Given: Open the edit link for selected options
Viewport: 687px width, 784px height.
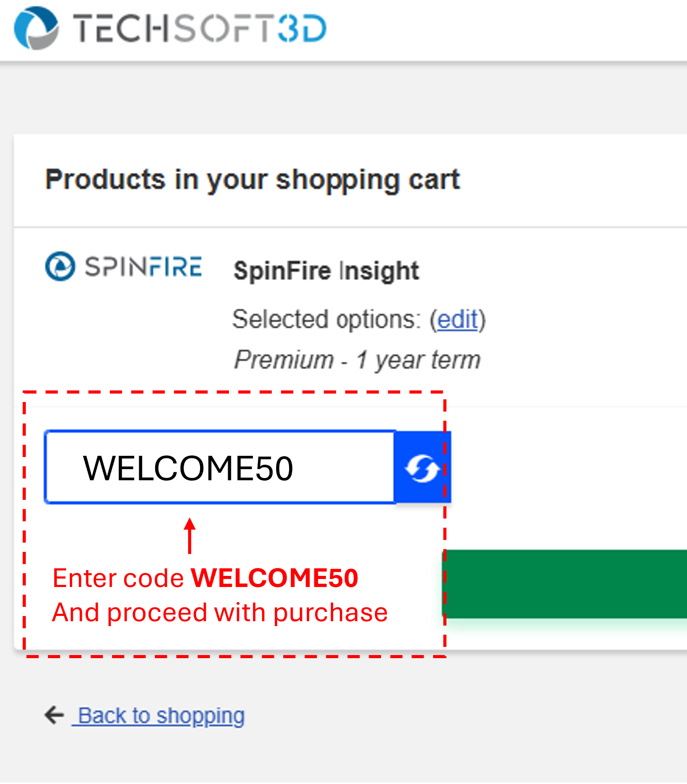Looking at the screenshot, I should 458,319.
